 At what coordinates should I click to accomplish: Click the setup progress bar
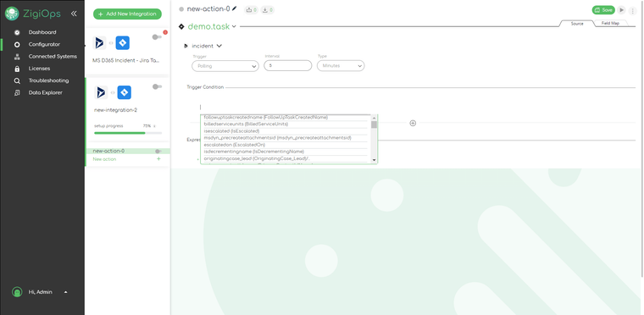[128, 133]
